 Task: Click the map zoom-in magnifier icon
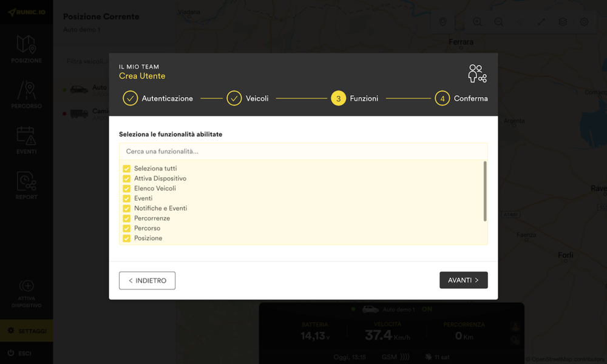[477, 22]
